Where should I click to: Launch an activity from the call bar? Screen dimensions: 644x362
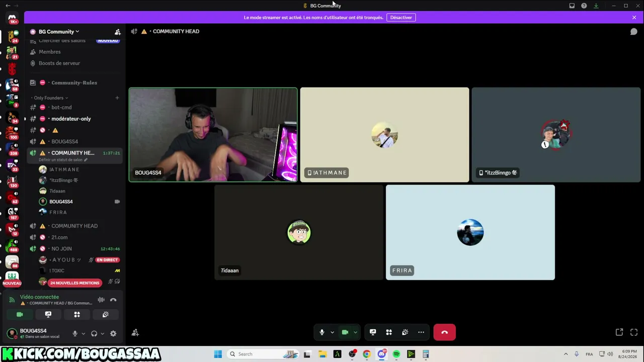tap(389, 332)
